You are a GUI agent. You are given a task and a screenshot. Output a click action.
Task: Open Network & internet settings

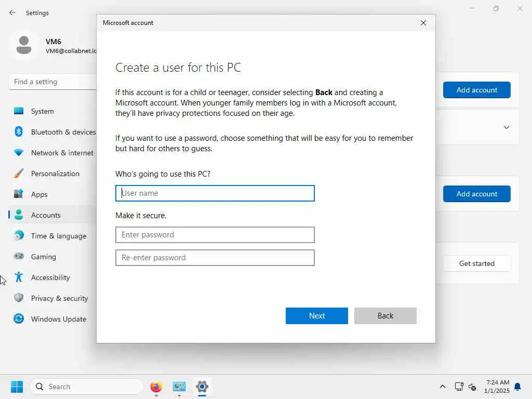point(62,153)
